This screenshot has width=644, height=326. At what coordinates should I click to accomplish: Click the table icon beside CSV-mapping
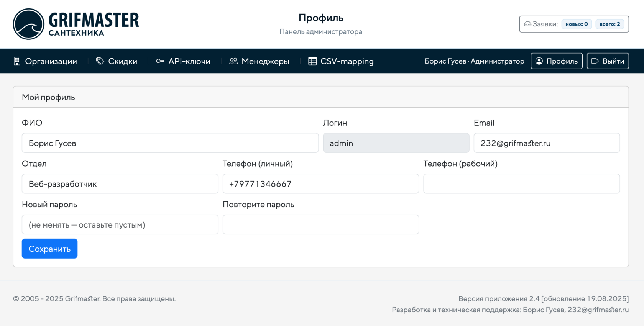[x=312, y=61]
